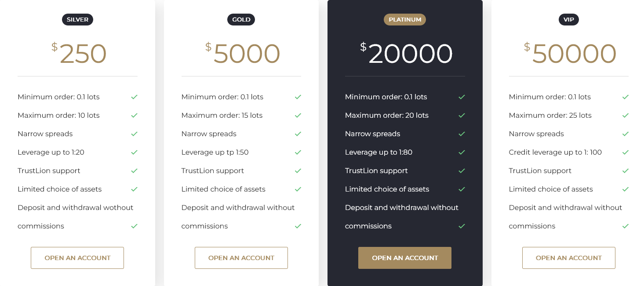Click the $20000 Platinum price

pos(407,54)
